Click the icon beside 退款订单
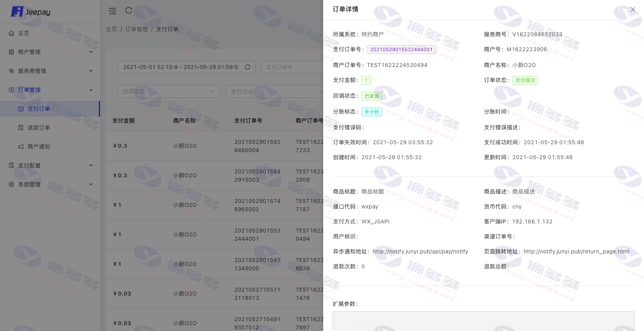The image size is (644, 331). (21, 128)
